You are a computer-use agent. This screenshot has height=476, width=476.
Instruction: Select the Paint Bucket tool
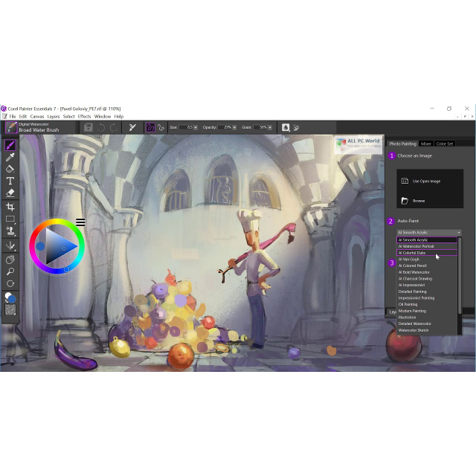(x=10, y=169)
